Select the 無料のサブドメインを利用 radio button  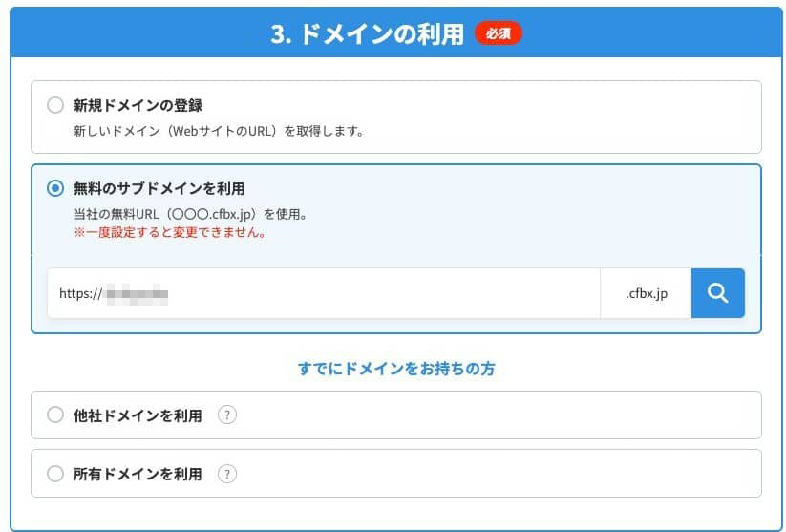pos(55,188)
